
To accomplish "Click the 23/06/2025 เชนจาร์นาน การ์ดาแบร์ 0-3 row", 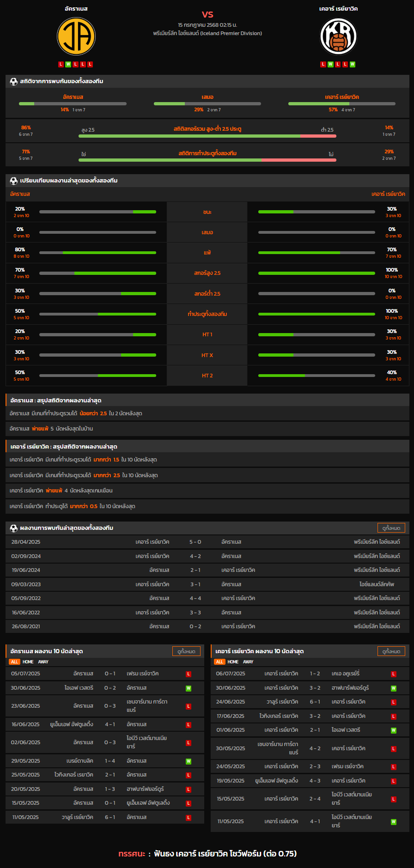I will point(105,706).
